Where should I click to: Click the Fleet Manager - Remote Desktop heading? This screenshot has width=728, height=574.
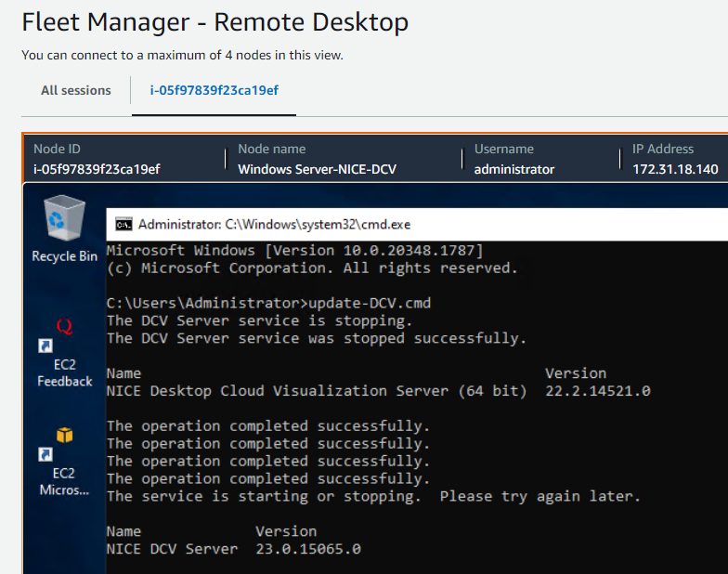click(x=215, y=22)
